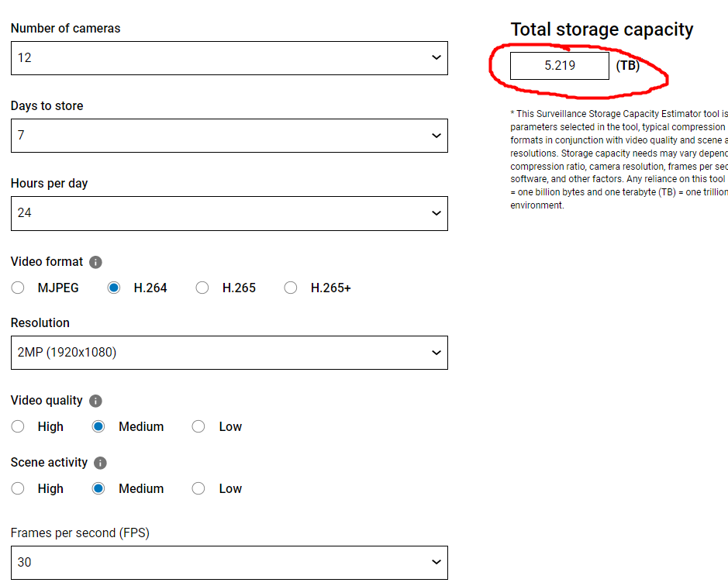Image resolution: width=728 pixels, height=586 pixels.
Task: Choose H.265 video format
Action: pos(202,288)
